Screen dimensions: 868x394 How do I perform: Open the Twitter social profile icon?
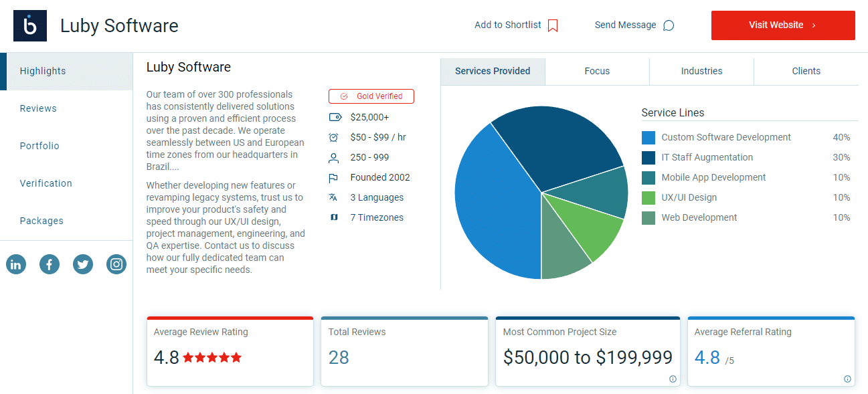point(83,264)
